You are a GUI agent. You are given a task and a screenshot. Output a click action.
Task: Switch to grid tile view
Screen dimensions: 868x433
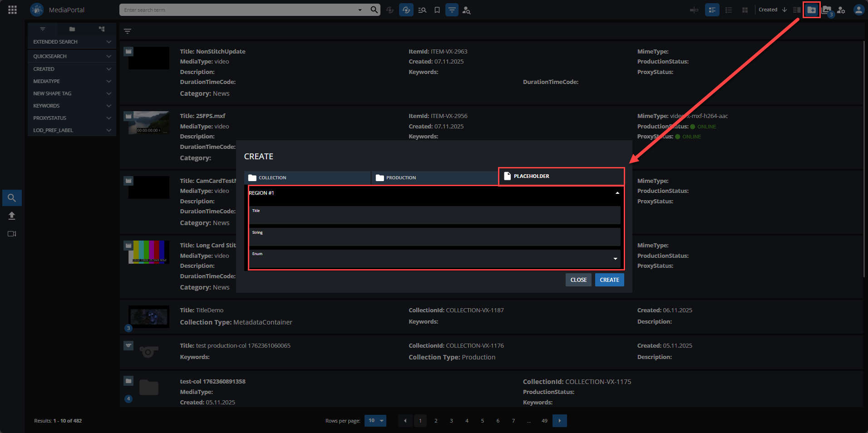745,10
